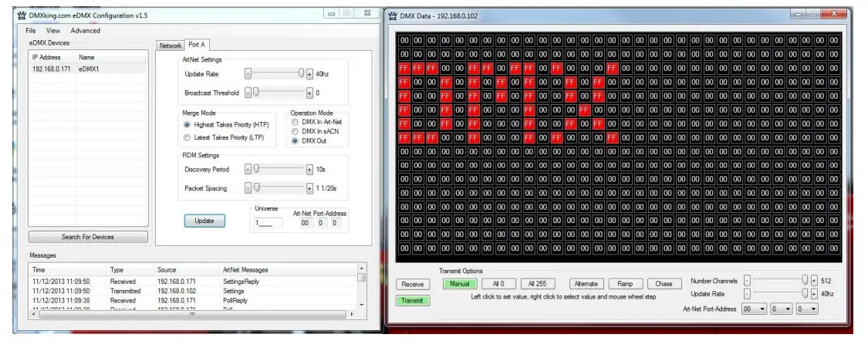Click the ArtNet Update Rate slider thumb
The height and width of the screenshot is (341, 868).
tap(301, 73)
